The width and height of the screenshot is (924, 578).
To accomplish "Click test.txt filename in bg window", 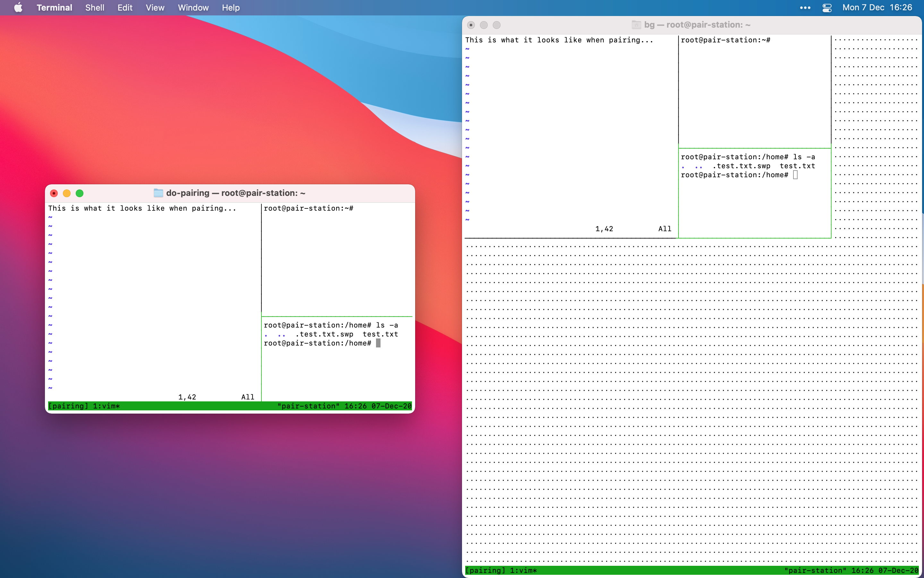I will point(797,166).
